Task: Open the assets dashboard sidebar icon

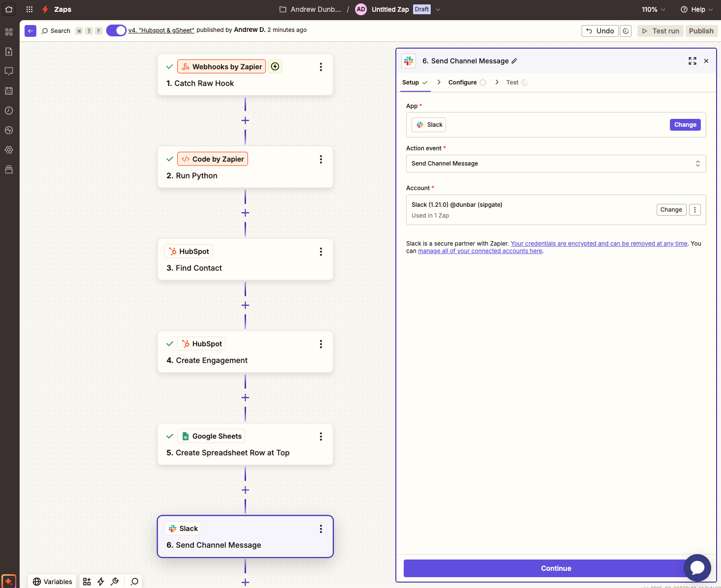Action: point(9,32)
